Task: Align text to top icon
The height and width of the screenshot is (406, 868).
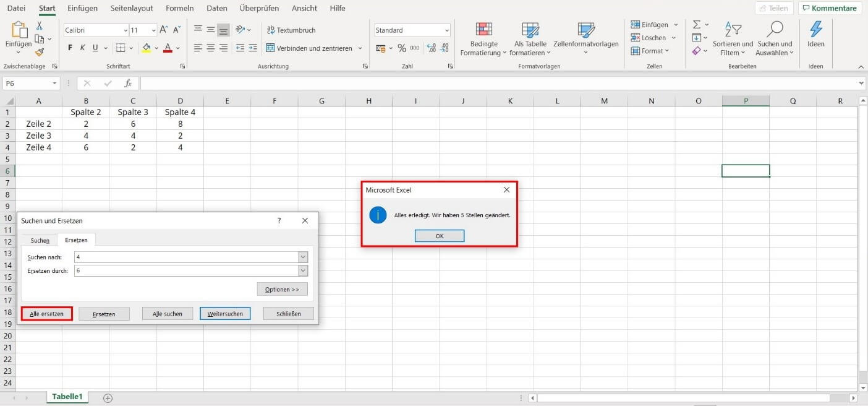Action: click(198, 29)
